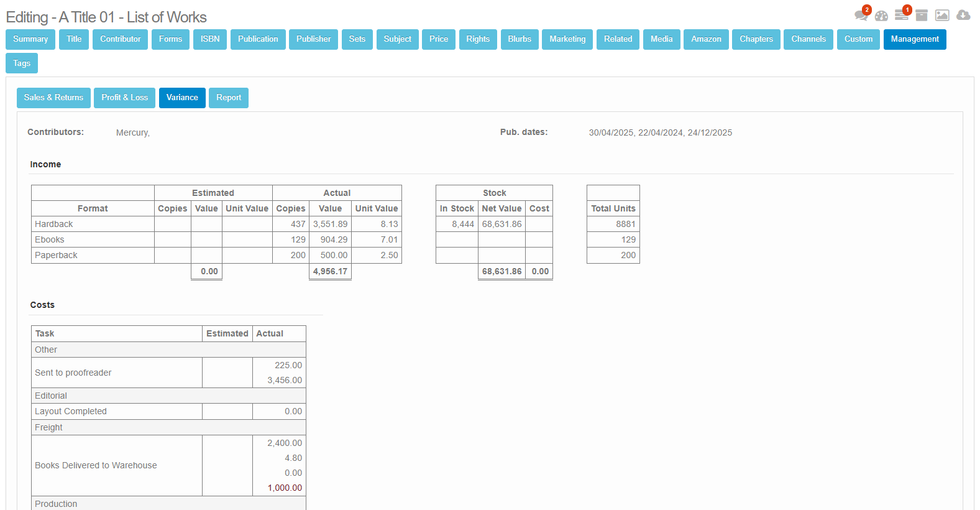Switch to the Summary tab
This screenshot has width=980, height=510.
click(x=30, y=39)
